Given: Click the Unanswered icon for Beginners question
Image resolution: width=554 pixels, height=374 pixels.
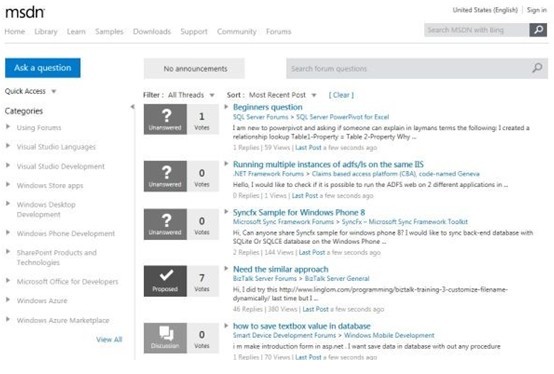Looking at the screenshot, I should (x=165, y=119).
